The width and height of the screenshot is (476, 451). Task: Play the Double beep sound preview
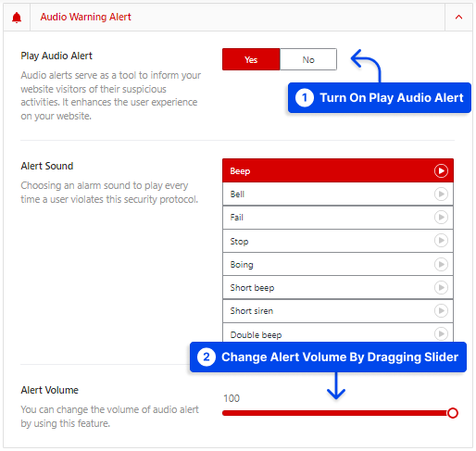[441, 333]
